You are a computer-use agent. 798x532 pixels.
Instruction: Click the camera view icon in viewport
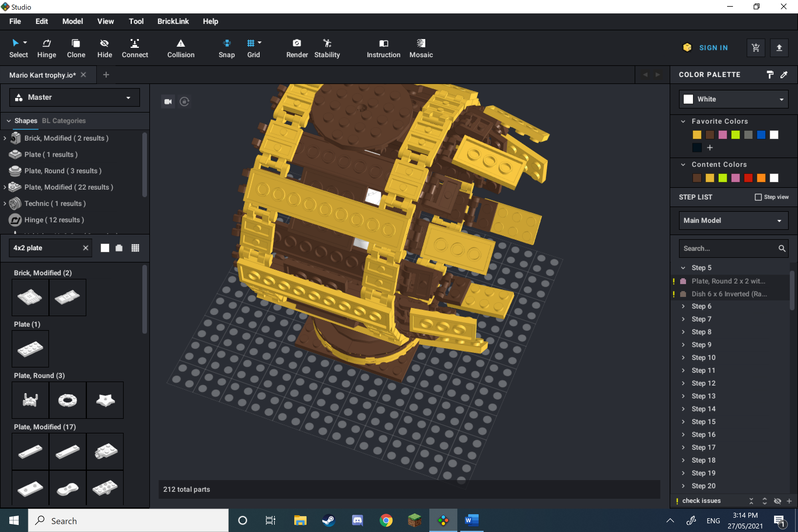[x=168, y=101]
